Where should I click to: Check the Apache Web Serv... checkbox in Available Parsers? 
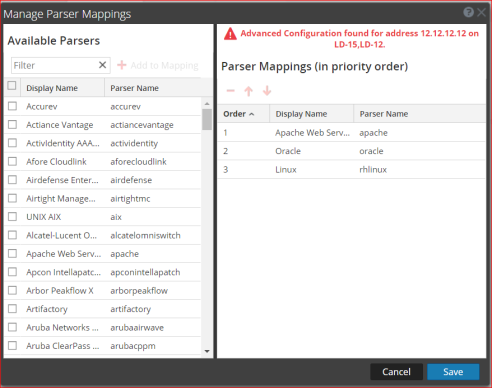pos(12,254)
